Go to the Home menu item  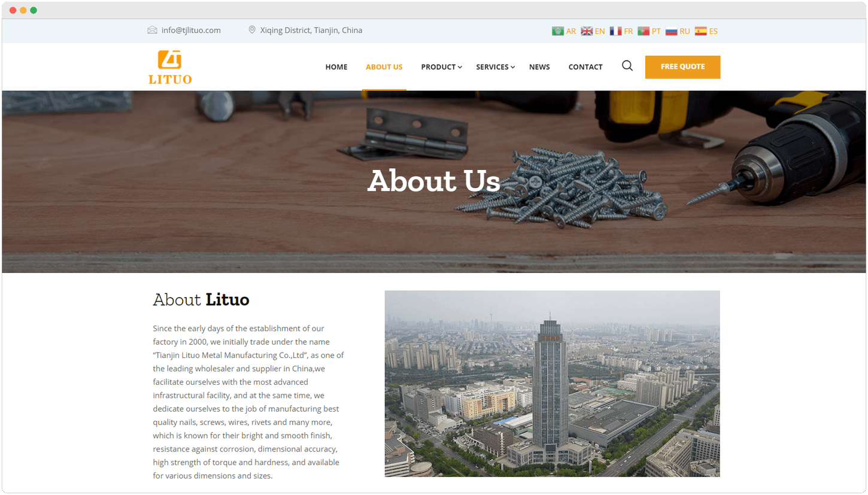point(336,67)
